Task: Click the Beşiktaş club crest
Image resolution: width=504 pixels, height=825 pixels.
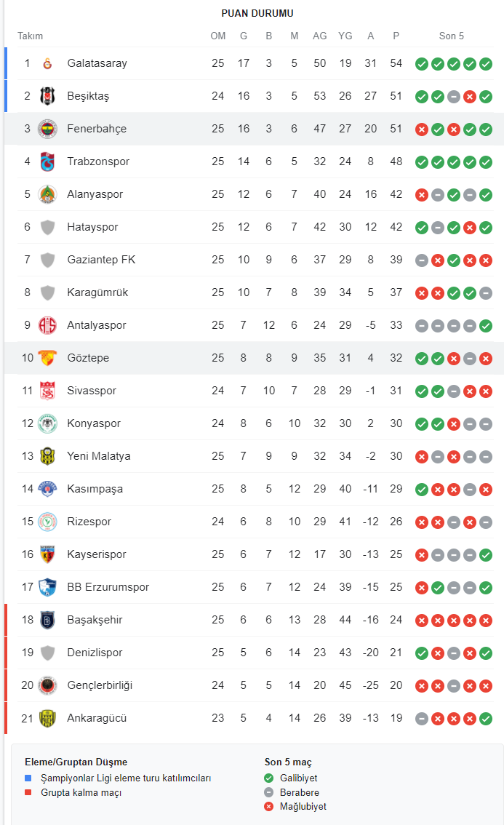Action: click(x=47, y=96)
